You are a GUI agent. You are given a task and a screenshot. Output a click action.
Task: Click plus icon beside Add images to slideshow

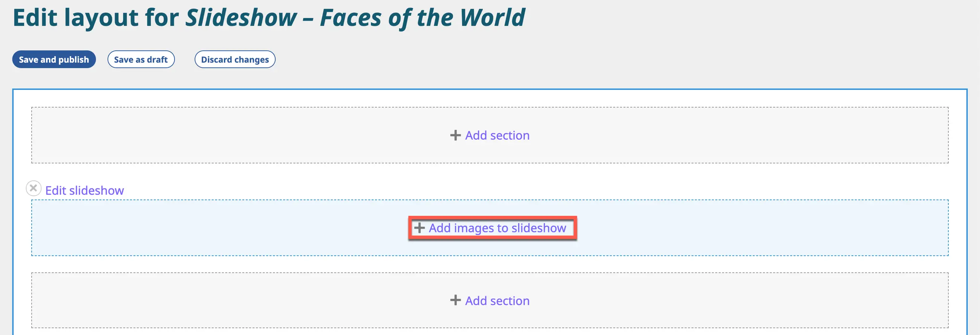[419, 227]
